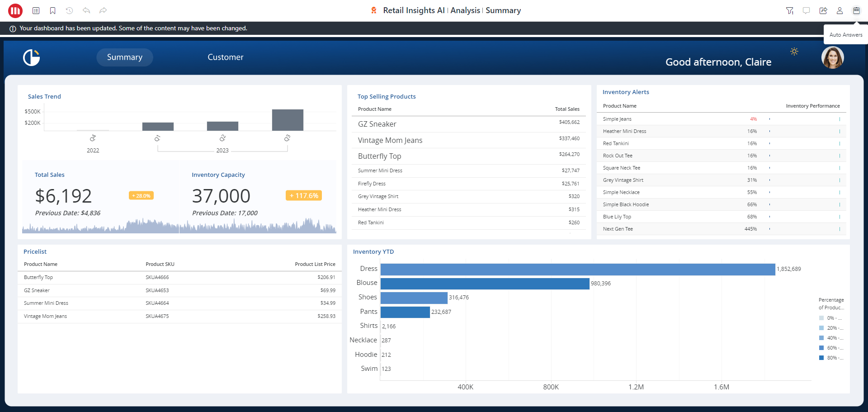Click the 80% legend color swatch

821,358
